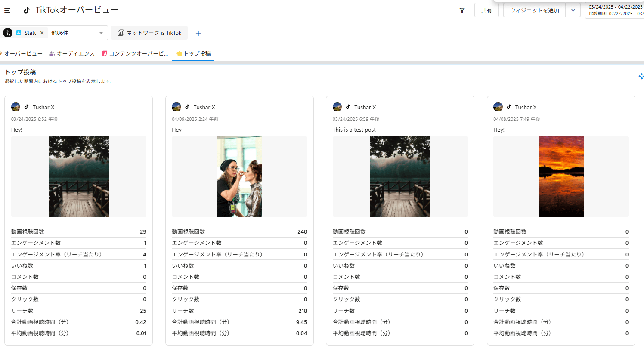Image resolution: width=644 pixels, height=361 pixels.
Task: Click TikTok icon on second post card
Action: pyautogui.click(x=187, y=107)
